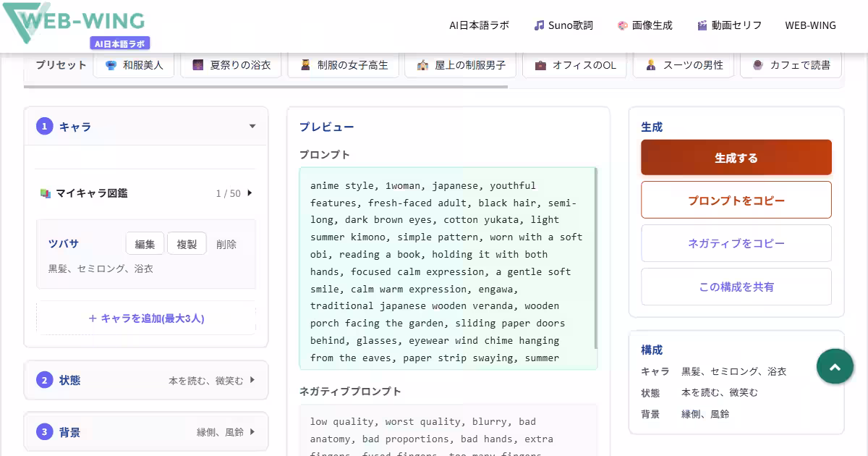The image size is (868, 456).
Task: Open the 動画セリフ navigation item
Action: (x=729, y=25)
